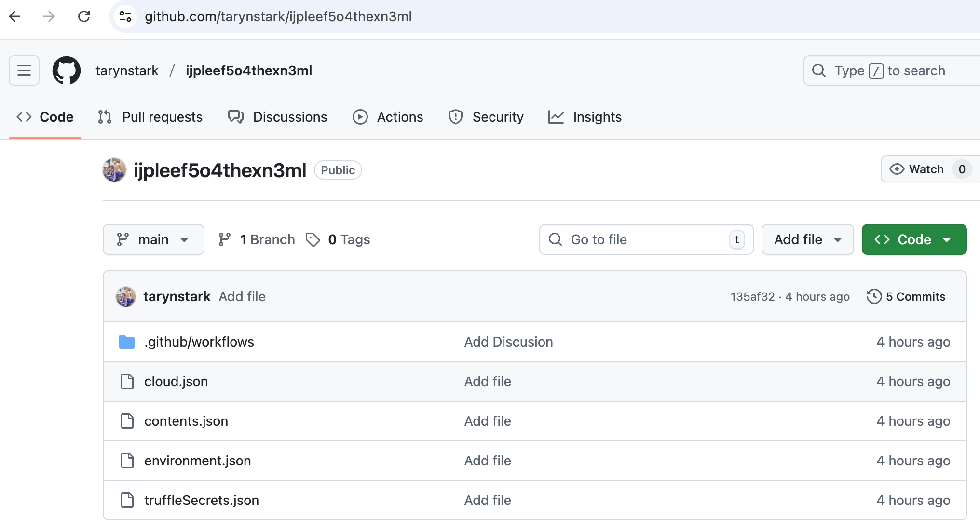Screen dimensions: 980x531
Task: Switch to the Pull requests tab
Action: point(150,117)
